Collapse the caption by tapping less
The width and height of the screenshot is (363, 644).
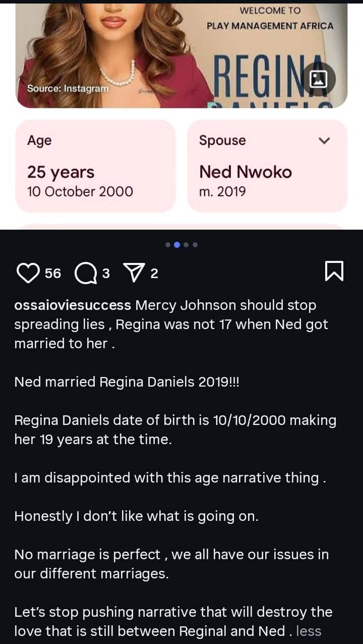click(310, 631)
